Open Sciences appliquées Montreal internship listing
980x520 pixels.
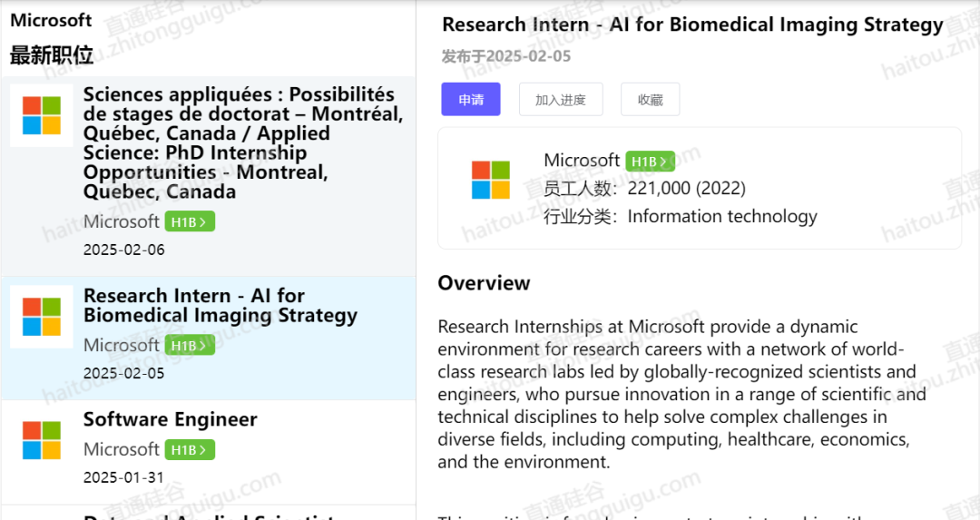209,176
